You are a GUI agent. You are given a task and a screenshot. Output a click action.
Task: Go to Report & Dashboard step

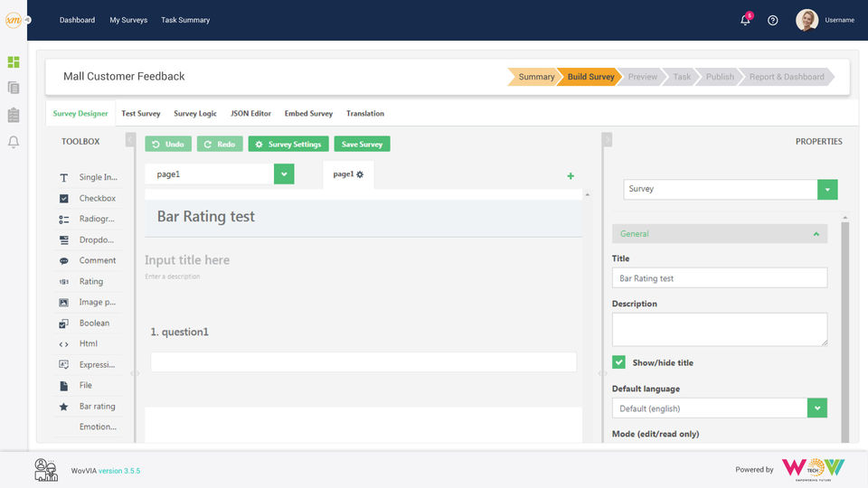coord(787,77)
